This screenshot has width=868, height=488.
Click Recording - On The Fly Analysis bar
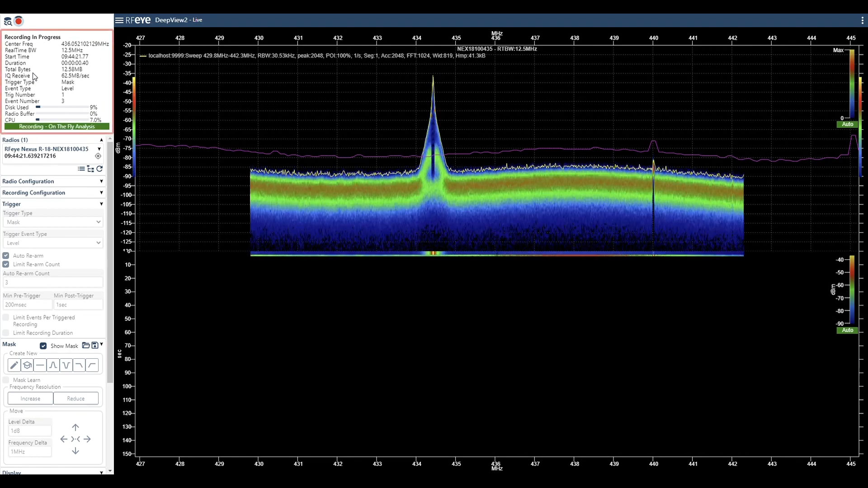click(57, 127)
